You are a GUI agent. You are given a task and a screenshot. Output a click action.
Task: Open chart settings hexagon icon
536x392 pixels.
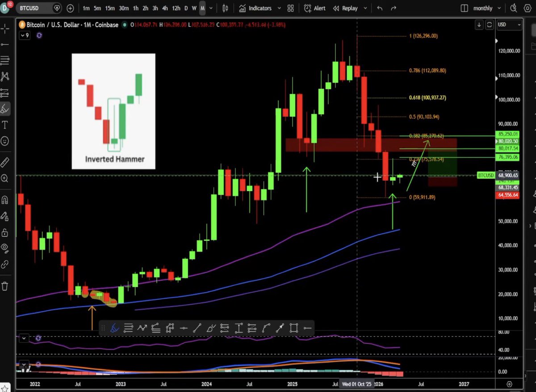528,8
